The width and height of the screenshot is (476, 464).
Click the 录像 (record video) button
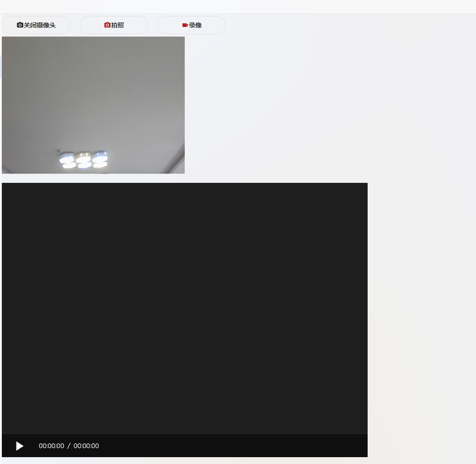coord(192,25)
